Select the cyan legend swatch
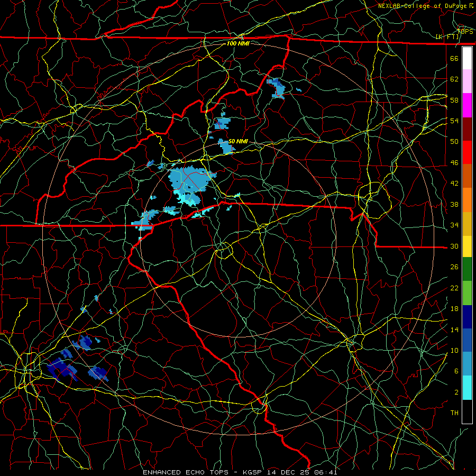476x476 pixels. pyautogui.click(x=467, y=388)
